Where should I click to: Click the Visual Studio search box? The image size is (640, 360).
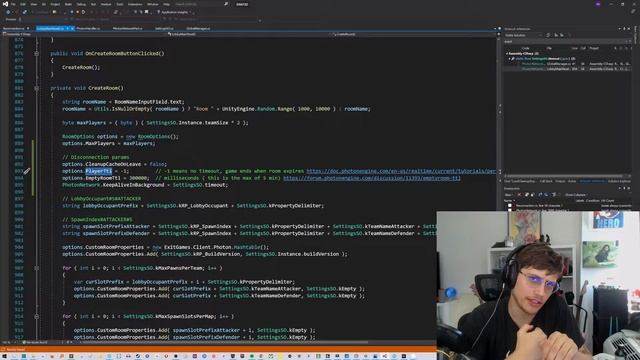(201, 4)
